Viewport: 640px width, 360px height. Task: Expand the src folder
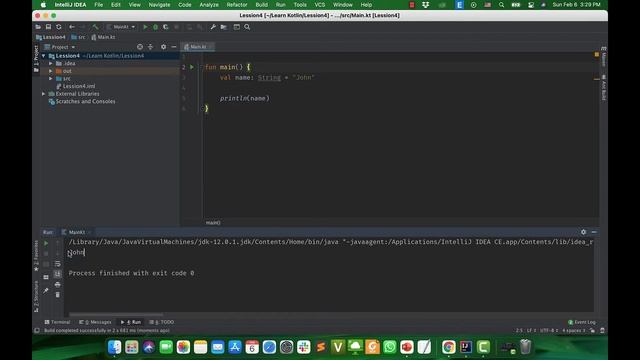click(51, 78)
